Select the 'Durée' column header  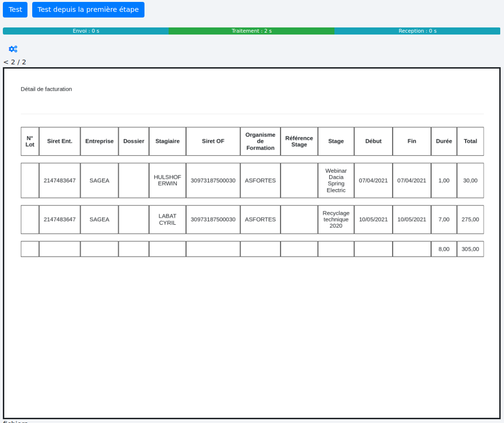444,141
